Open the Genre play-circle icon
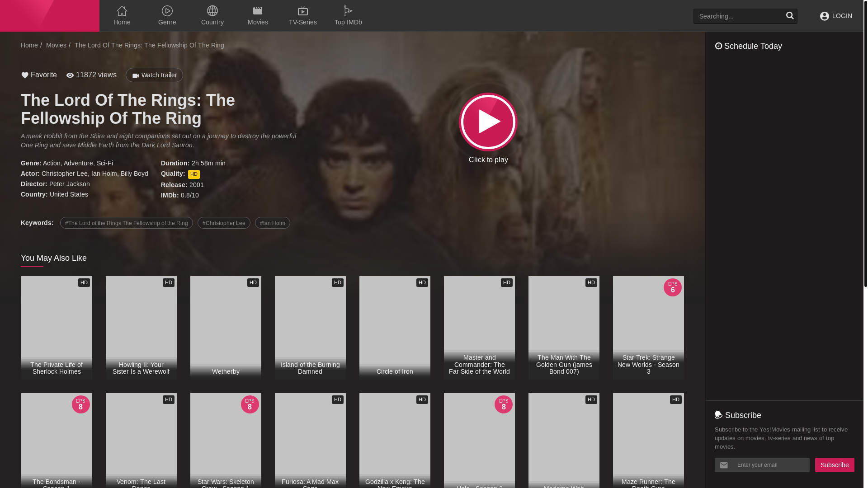 click(x=167, y=11)
